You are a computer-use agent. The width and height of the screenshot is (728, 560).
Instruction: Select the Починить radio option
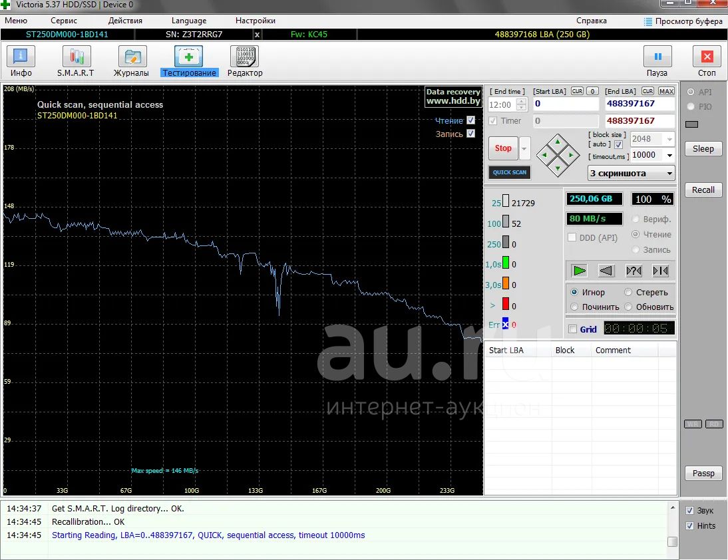(574, 307)
